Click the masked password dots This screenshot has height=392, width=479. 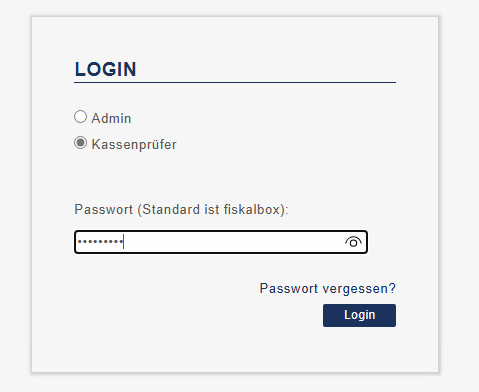point(100,241)
